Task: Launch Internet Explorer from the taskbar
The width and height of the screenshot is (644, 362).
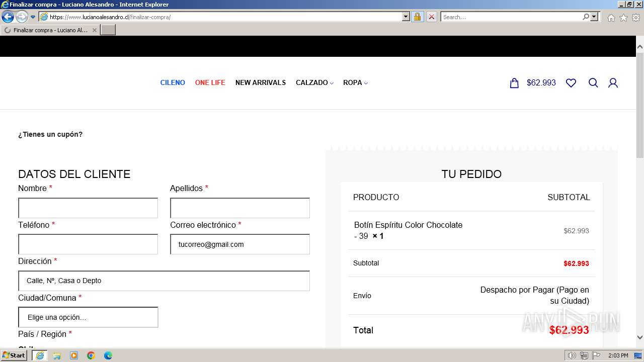Action: point(40,355)
